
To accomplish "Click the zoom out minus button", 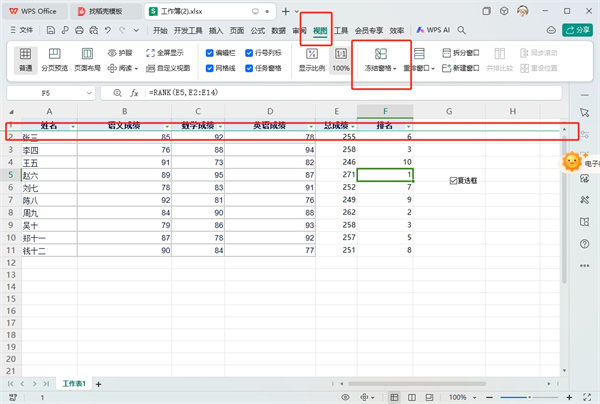I will (x=489, y=397).
